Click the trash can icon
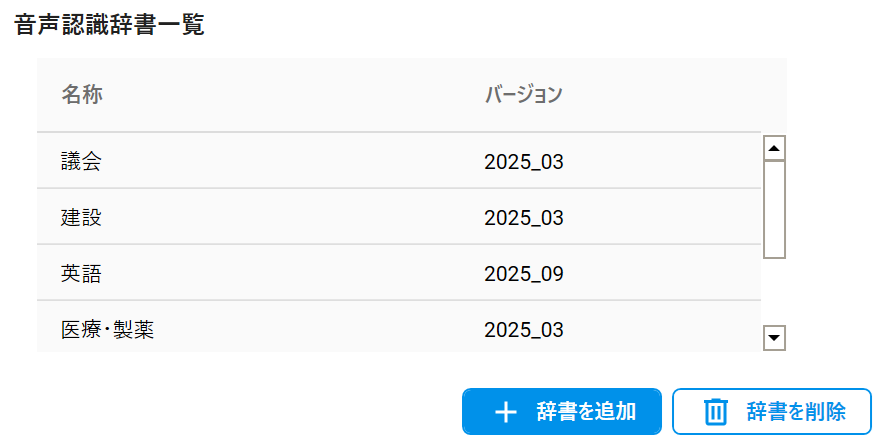The height and width of the screenshot is (445, 881). tap(716, 412)
